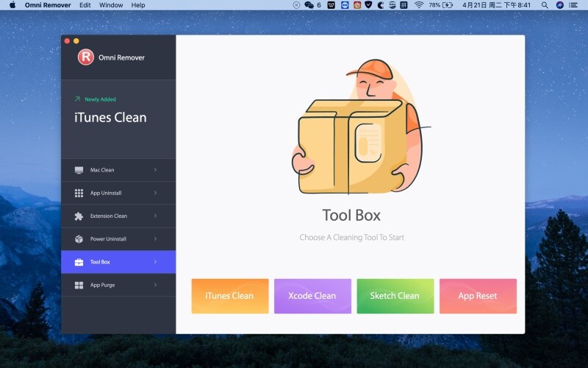Click the WeChat icon in menu bar
588x368 pixels.
click(309, 5)
